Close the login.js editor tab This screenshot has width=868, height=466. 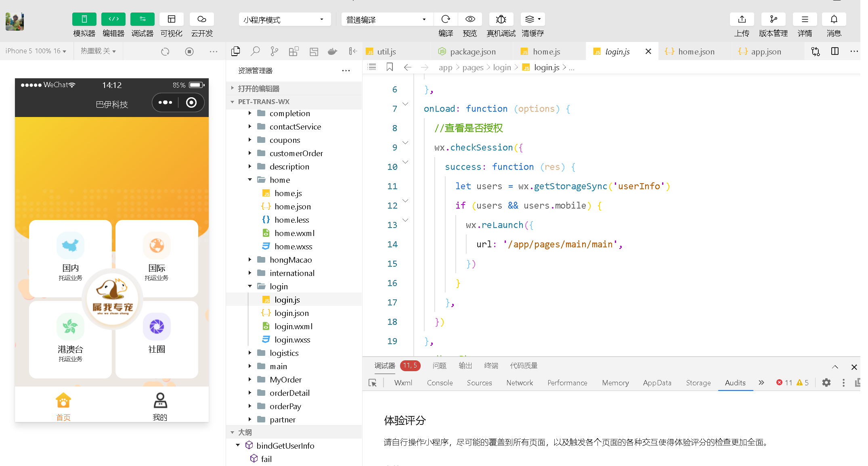pos(648,51)
